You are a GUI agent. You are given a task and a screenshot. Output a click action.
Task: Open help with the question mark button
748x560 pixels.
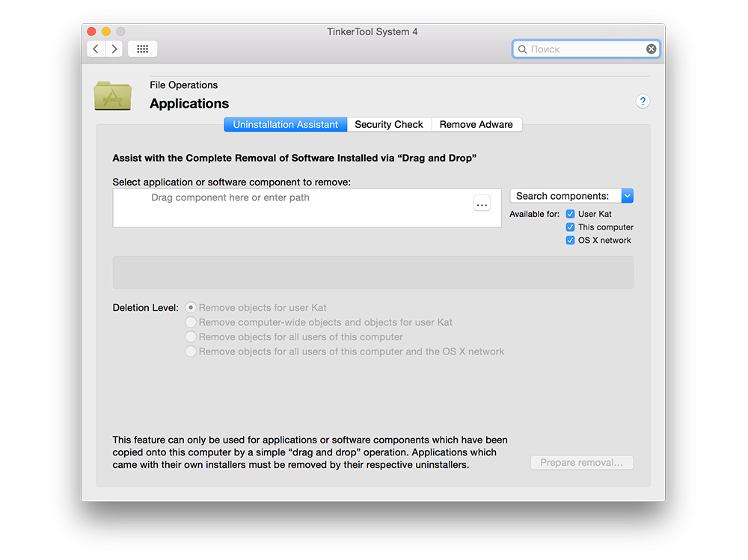[x=643, y=101]
